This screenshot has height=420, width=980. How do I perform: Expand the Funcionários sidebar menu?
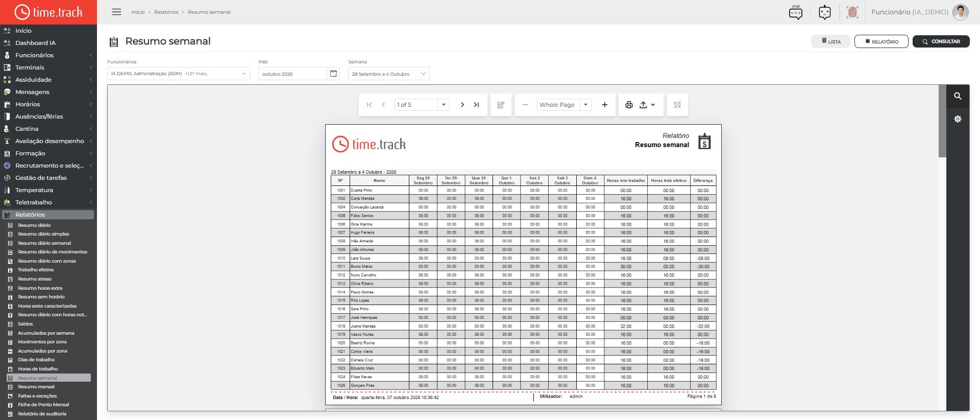tap(48, 55)
